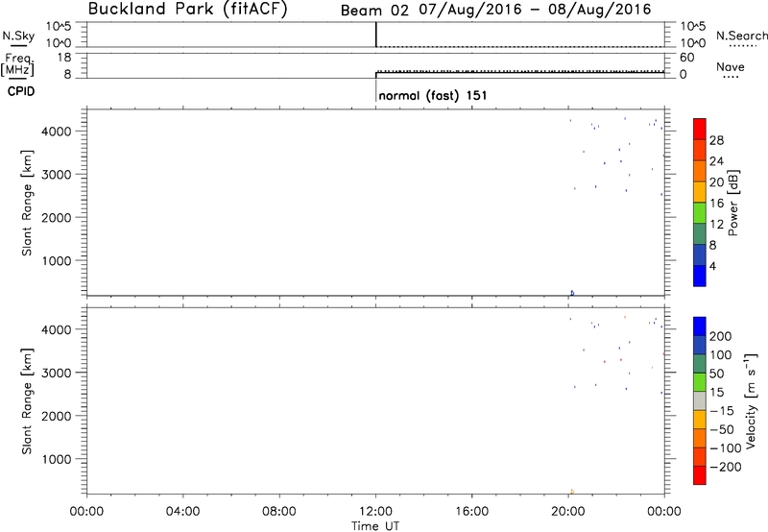This screenshot has width=768, height=532.
Task: Click the bright blue lowest Power colorbar segment
Action: point(700,276)
